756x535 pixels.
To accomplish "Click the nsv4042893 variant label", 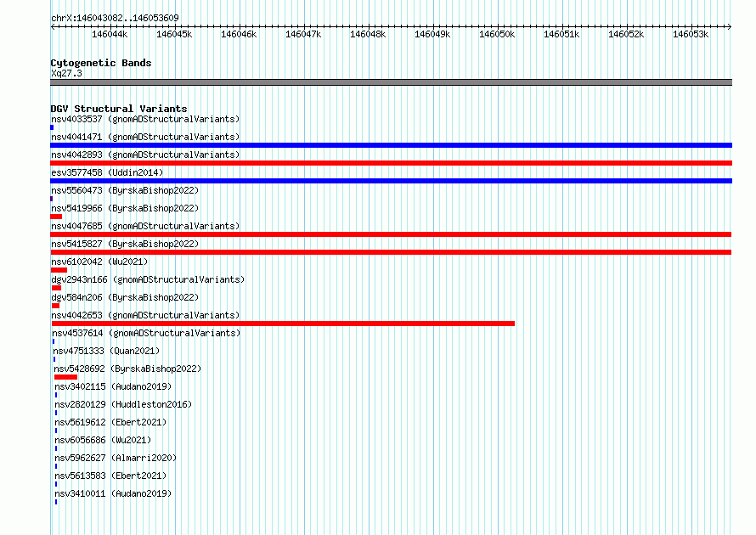I will (x=145, y=155).
